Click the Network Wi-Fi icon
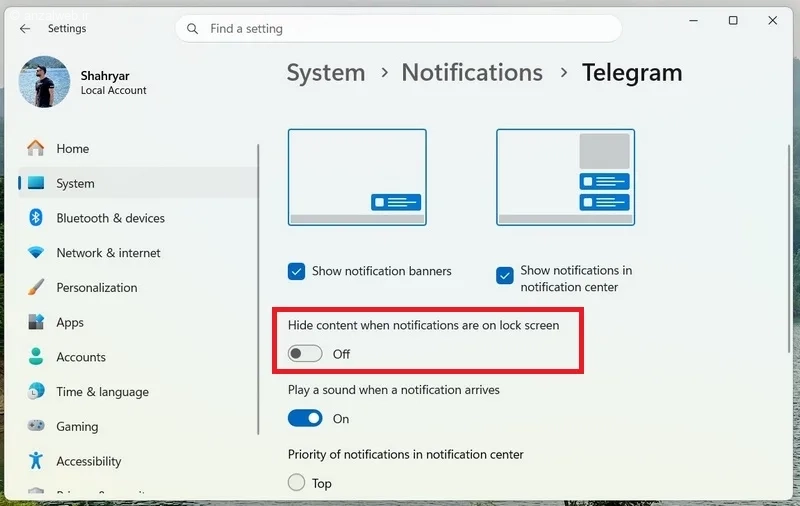 tap(36, 252)
